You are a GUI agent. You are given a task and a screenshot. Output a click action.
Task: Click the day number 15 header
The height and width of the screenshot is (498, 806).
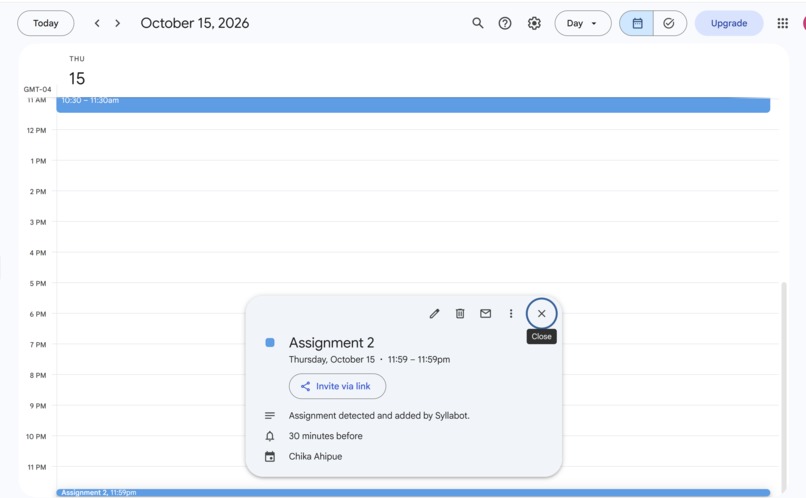77,79
